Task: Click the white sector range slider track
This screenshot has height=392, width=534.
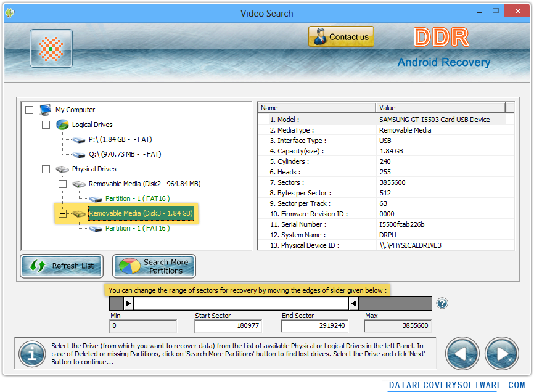Action: click(x=241, y=303)
